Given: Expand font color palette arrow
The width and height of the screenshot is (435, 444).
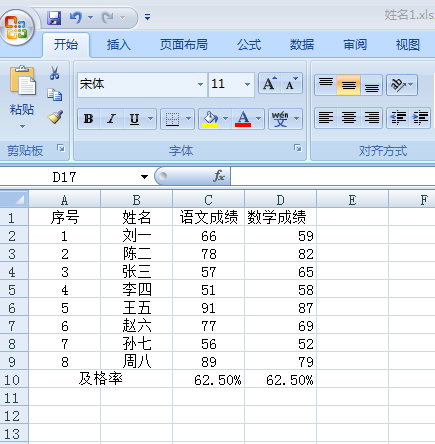Looking at the screenshot, I should [x=258, y=119].
